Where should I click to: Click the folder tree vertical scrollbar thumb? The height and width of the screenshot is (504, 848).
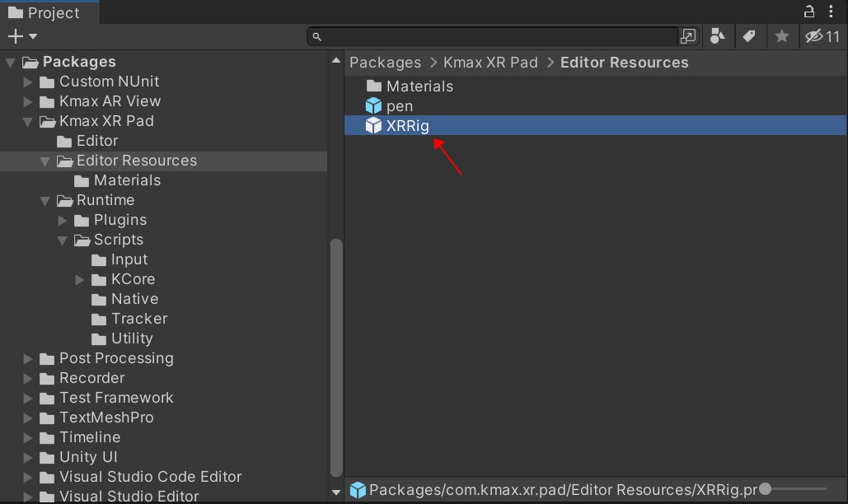336,357
